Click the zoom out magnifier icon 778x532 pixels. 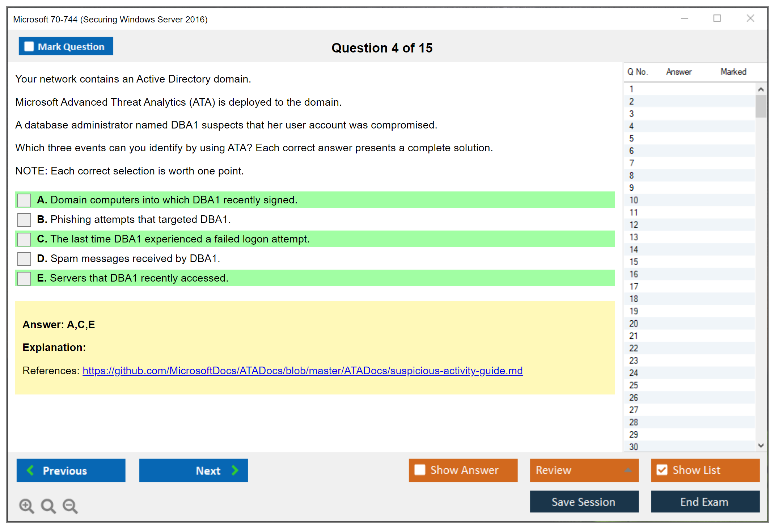(70, 506)
